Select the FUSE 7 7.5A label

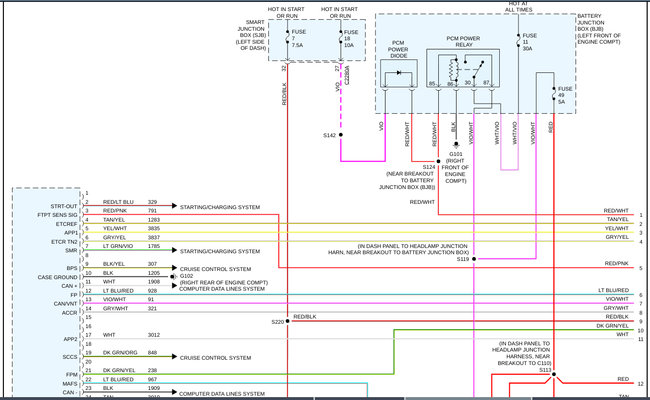[x=298, y=38]
